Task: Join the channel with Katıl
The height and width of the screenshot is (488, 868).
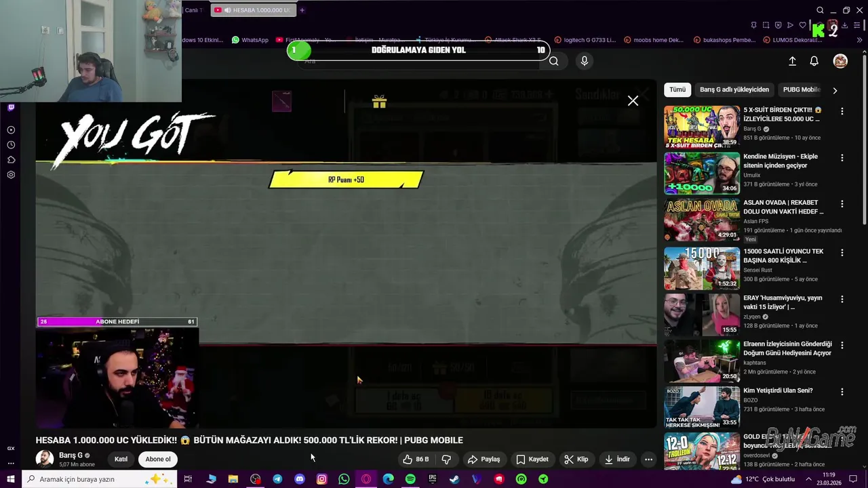Action: (x=121, y=459)
